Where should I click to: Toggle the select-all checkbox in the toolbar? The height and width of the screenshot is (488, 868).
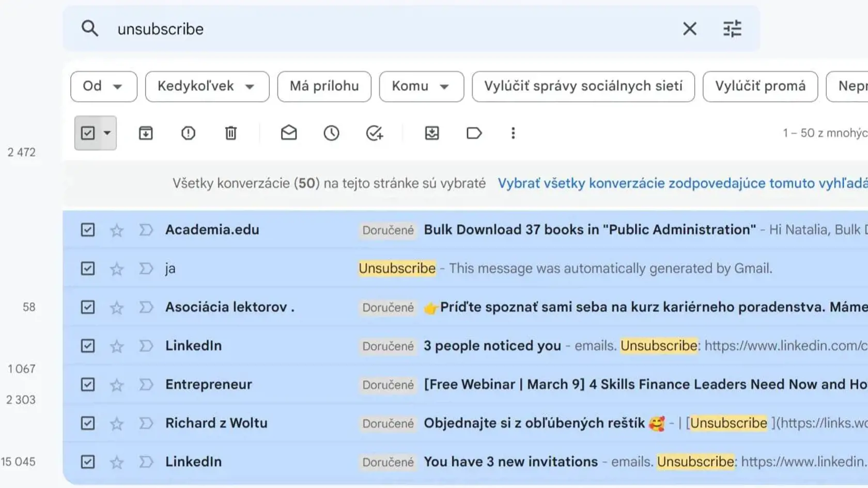tap(88, 133)
